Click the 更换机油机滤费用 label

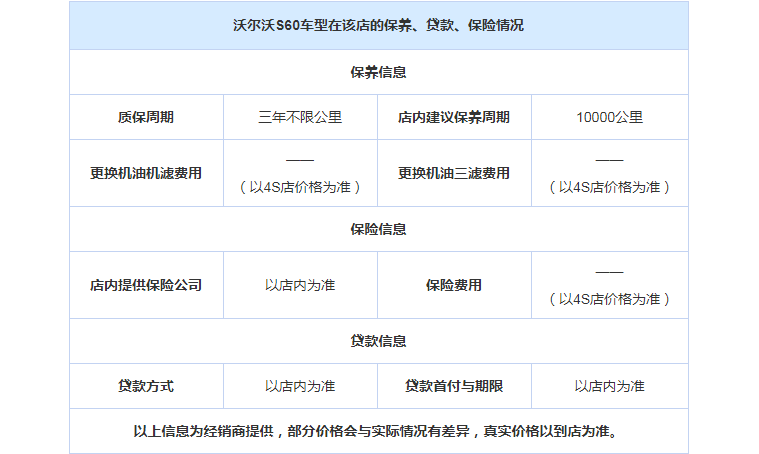146,173
